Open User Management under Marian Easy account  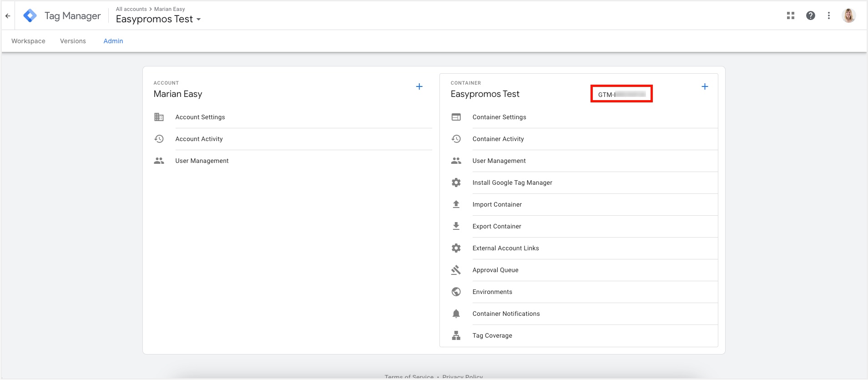pos(202,161)
